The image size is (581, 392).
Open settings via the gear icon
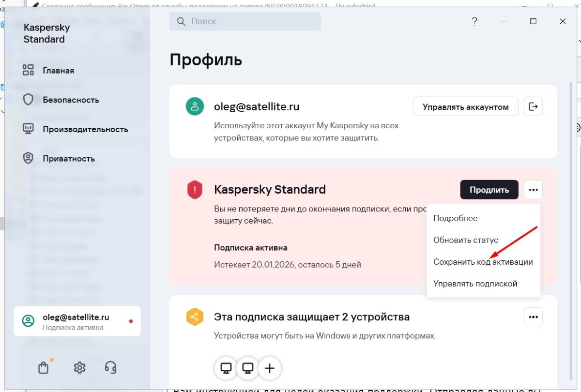[x=79, y=368]
